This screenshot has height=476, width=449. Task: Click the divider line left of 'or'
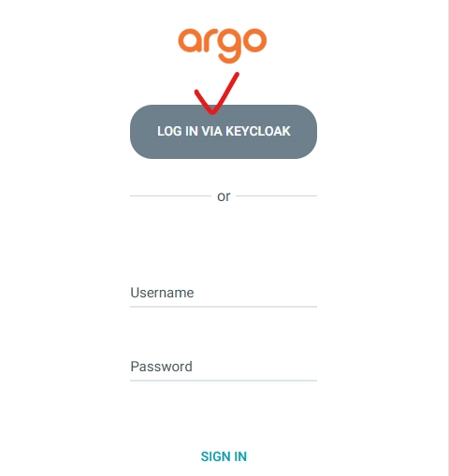click(x=170, y=195)
